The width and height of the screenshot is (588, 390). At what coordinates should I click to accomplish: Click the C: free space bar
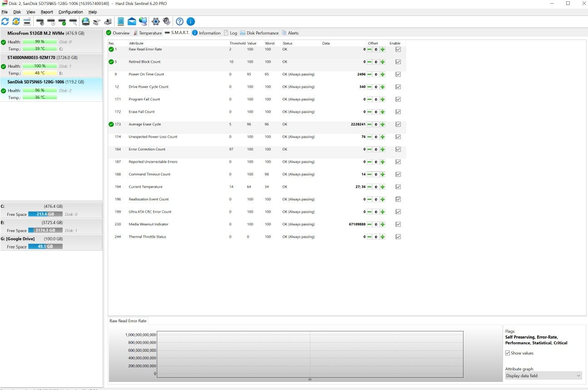(x=45, y=214)
